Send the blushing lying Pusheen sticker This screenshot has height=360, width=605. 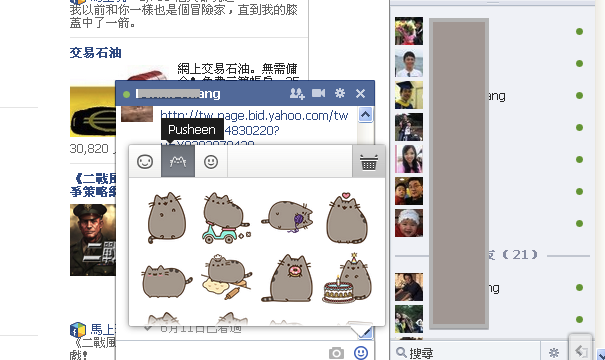(167, 281)
